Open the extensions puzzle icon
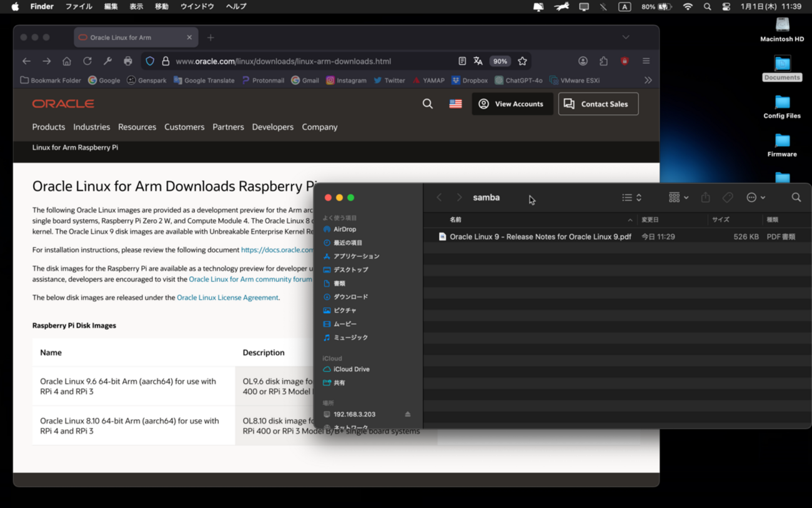This screenshot has height=508, width=812. click(603, 61)
